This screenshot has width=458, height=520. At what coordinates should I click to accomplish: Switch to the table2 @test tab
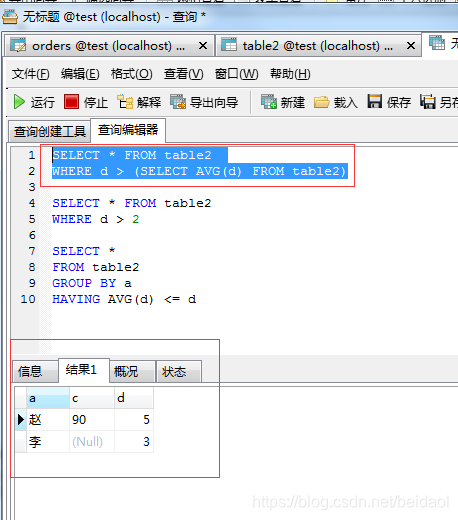[318, 46]
